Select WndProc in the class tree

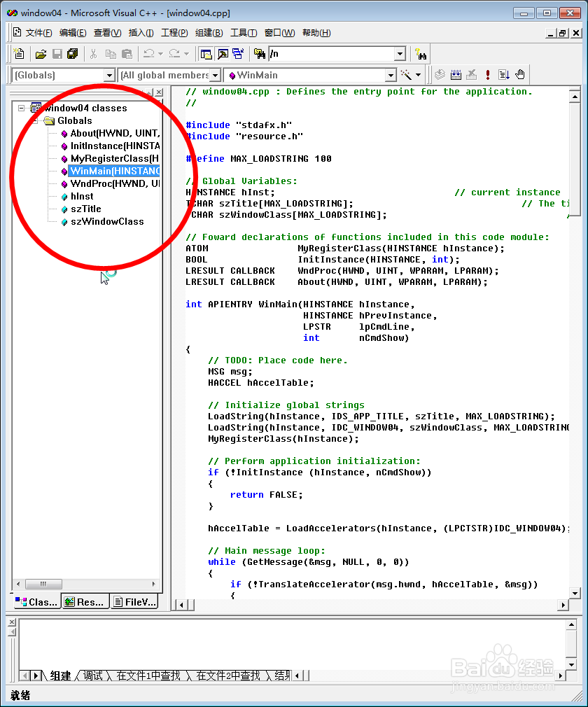click(101, 183)
